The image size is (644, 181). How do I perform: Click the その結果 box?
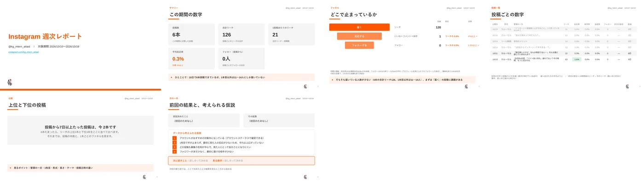pos(279,120)
